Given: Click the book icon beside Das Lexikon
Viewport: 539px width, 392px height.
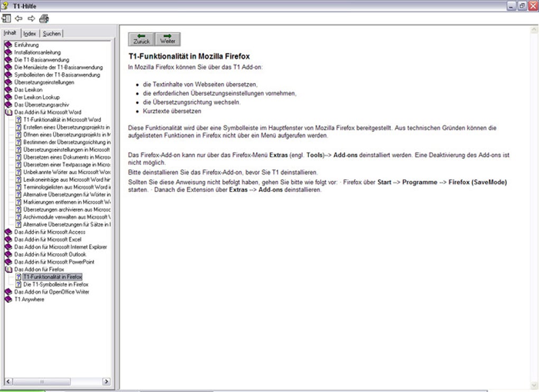Looking at the screenshot, I should pos(8,90).
